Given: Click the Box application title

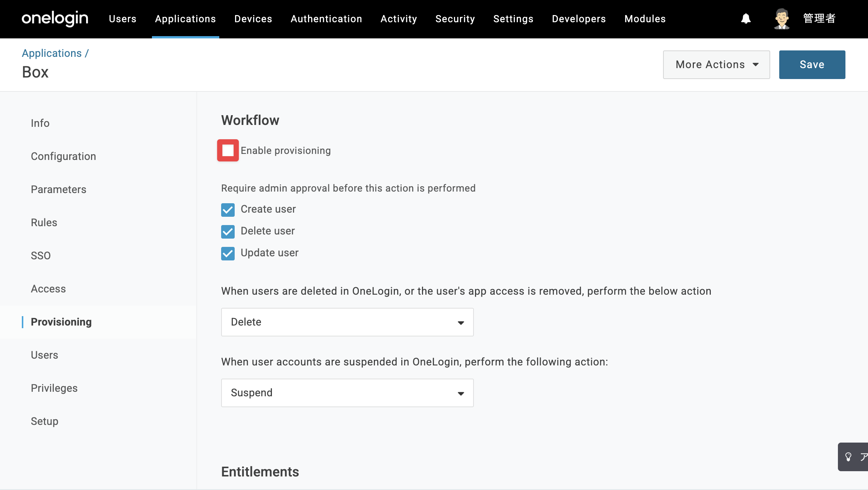Looking at the screenshot, I should point(35,72).
